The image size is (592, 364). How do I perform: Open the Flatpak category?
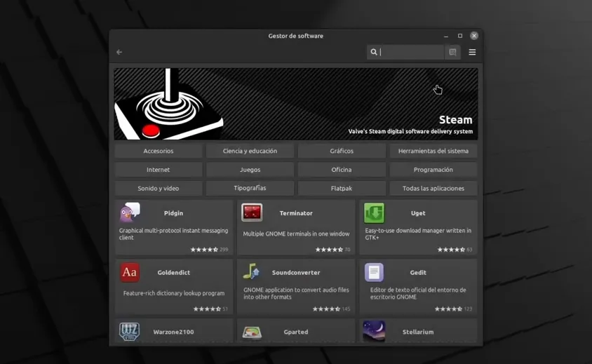tap(342, 188)
